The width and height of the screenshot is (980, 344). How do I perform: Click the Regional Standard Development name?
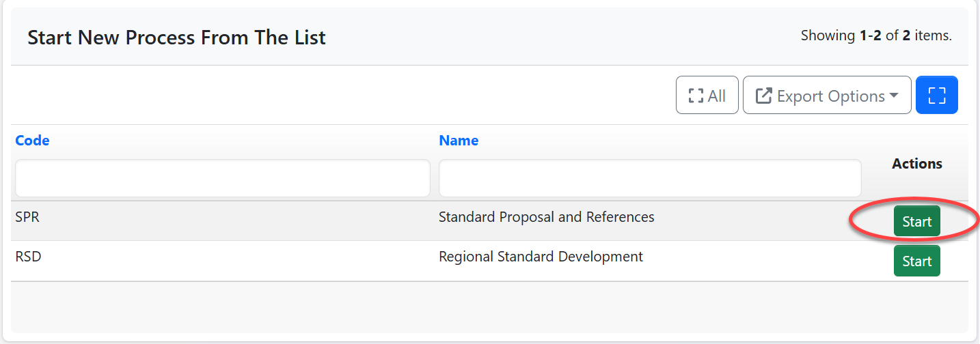pyautogui.click(x=541, y=257)
